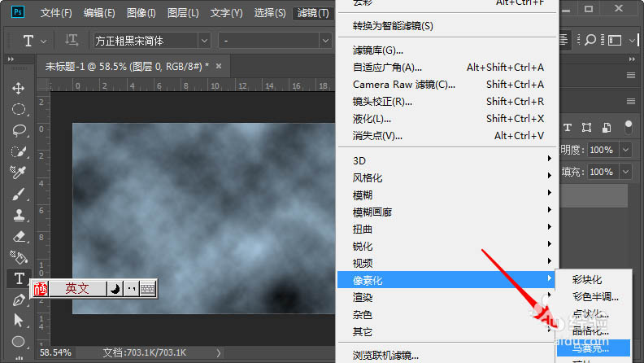Open the IME soft keyboard icon
Screen dimensions: 644x363
point(148,289)
